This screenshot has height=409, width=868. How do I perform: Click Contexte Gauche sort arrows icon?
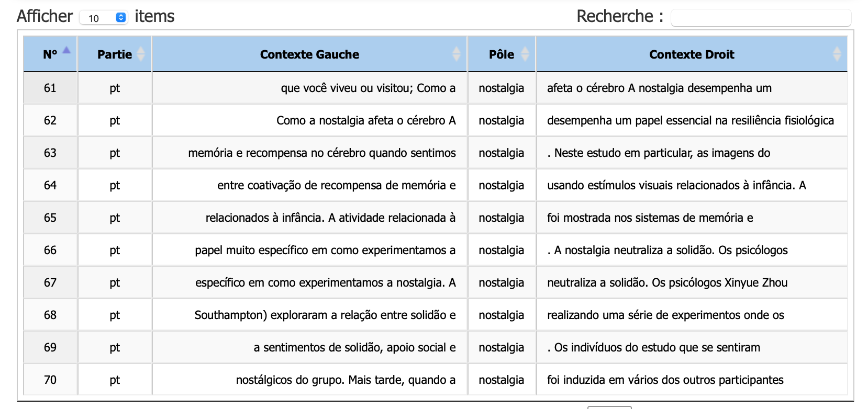tap(457, 54)
